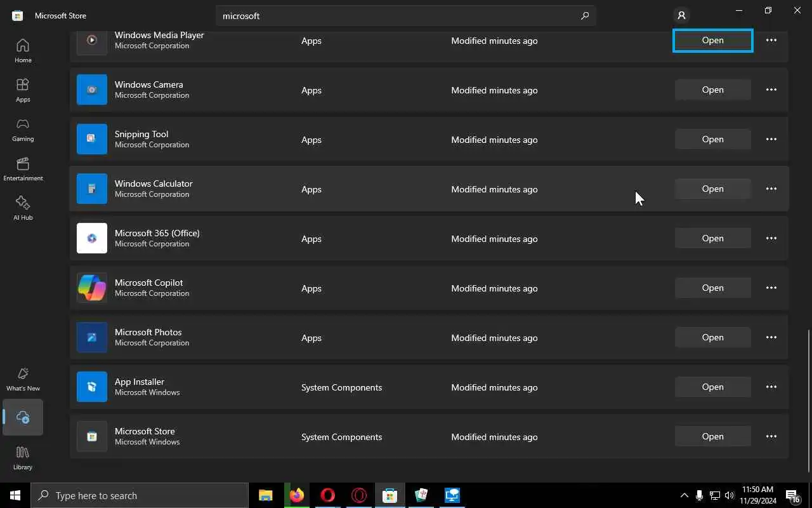Click the Microsoft Store title bar logo

click(x=18, y=15)
